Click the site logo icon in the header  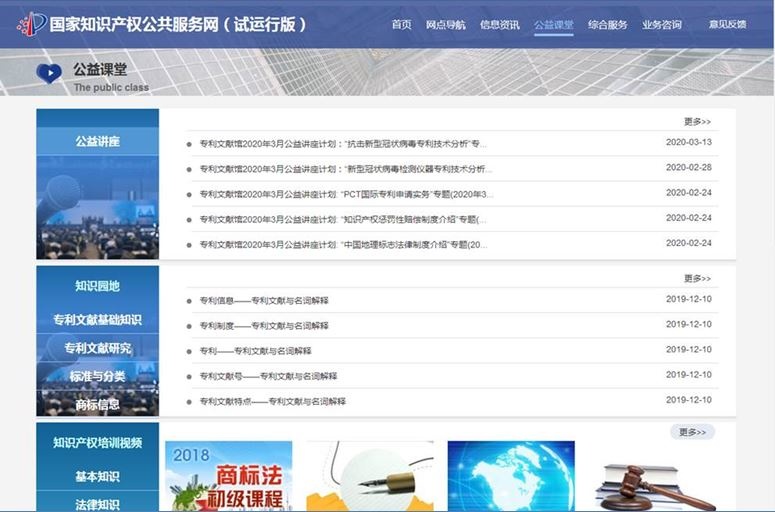(32, 24)
